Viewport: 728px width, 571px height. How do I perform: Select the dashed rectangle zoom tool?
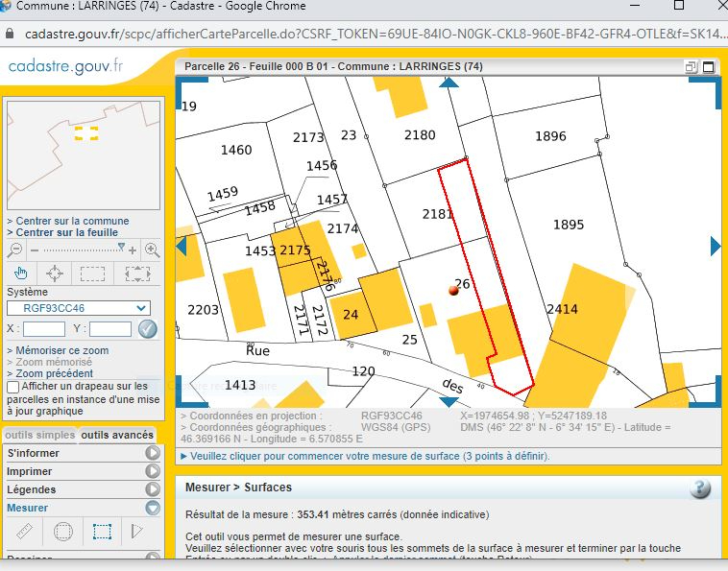coord(93,274)
